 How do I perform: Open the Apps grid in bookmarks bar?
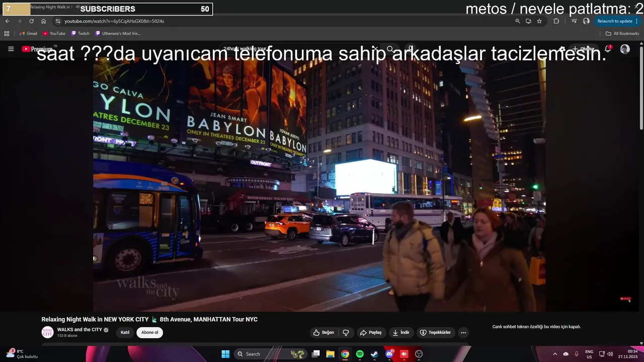point(7,34)
